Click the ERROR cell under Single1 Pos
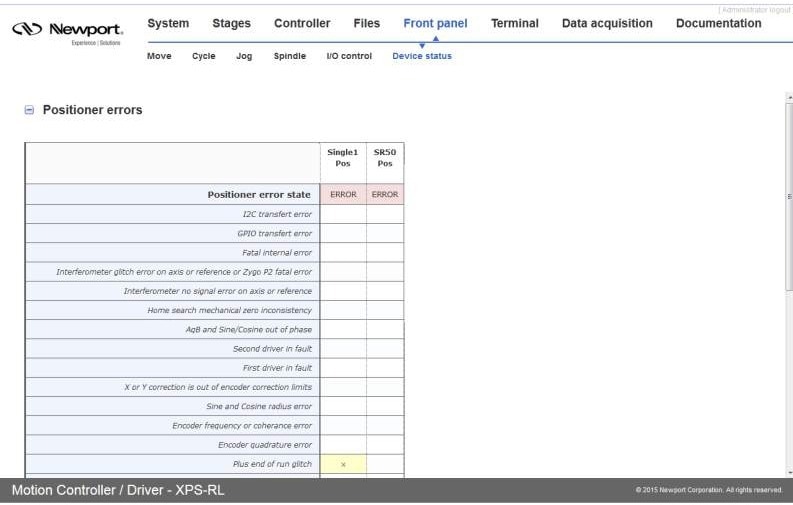The image size is (793, 505). click(343, 195)
